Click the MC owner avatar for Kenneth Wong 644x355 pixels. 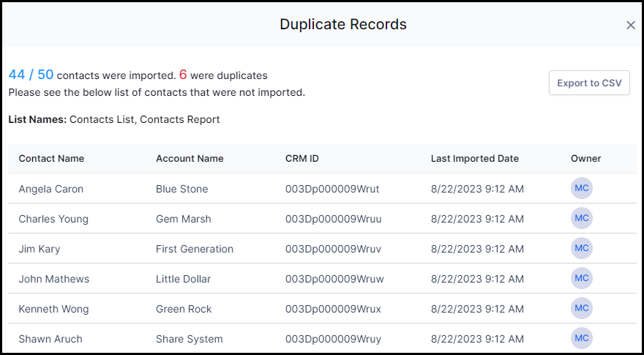click(x=582, y=308)
